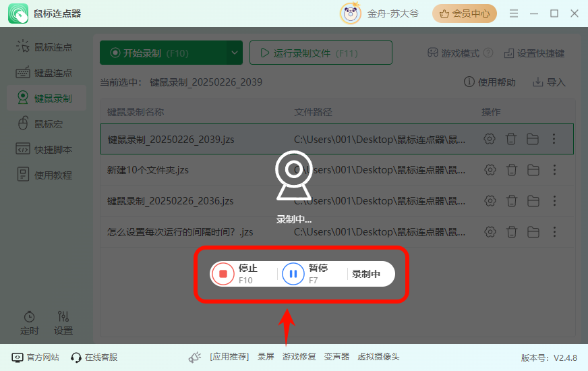
Task: Open more options for 键鼠录制_20250226_2039.jzs
Action: [554, 139]
